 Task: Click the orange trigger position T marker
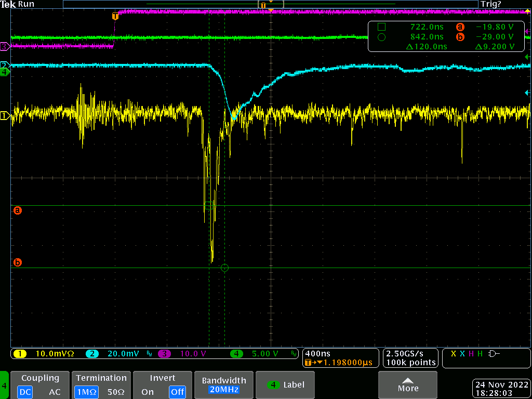pyautogui.click(x=115, y=17)
